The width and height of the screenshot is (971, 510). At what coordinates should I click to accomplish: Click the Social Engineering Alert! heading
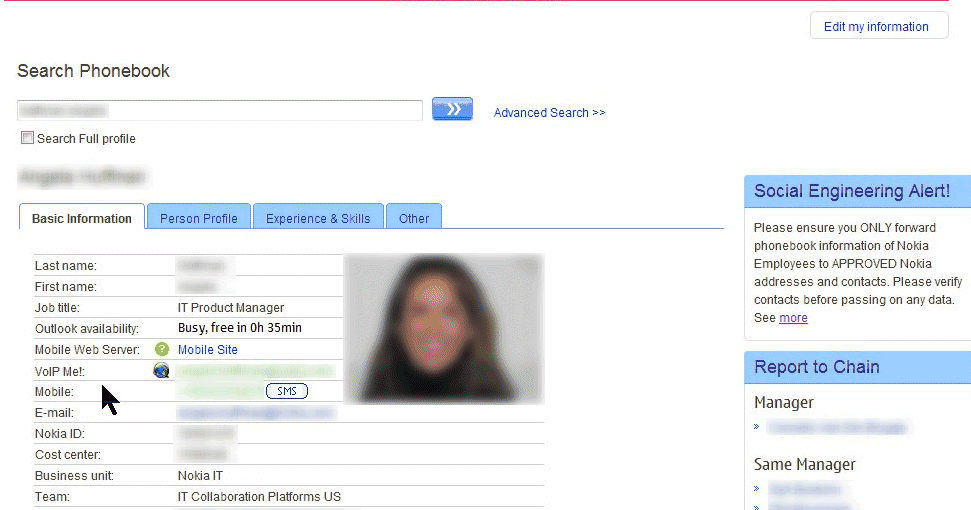[851, 191]
